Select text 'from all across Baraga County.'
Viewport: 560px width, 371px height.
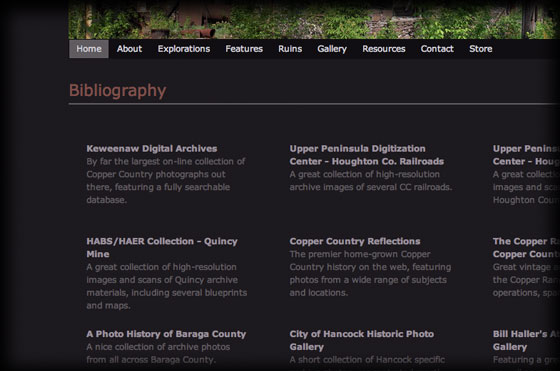click(x=151, y=360)
